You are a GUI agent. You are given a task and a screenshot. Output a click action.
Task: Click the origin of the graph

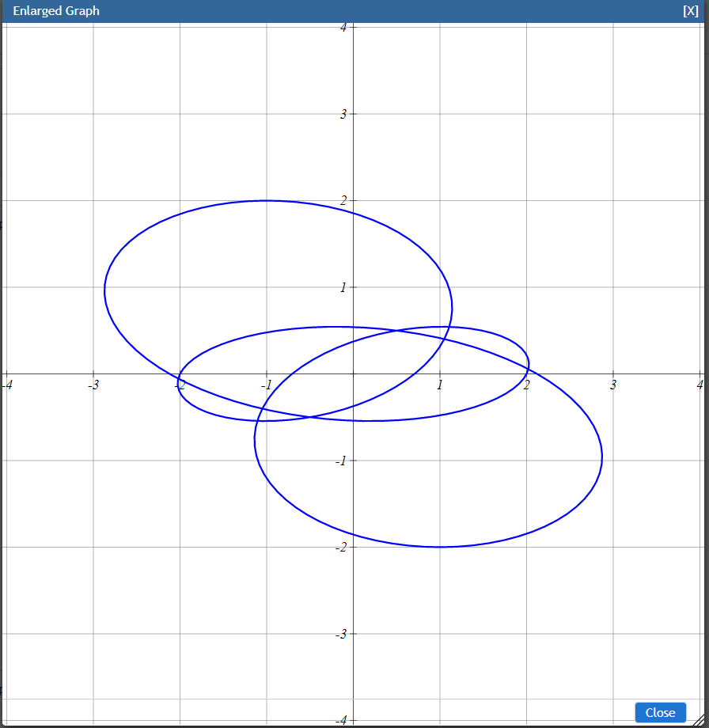pyautogui.click(x=353, y=375)
